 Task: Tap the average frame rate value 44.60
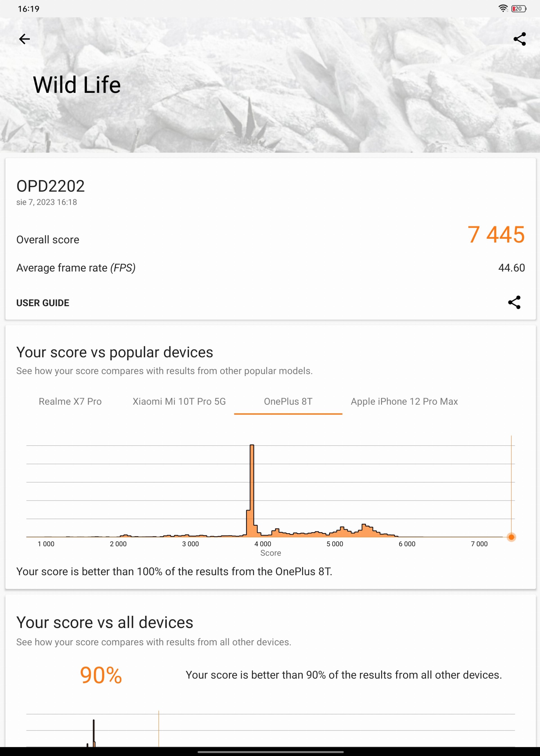coord(511,268)
